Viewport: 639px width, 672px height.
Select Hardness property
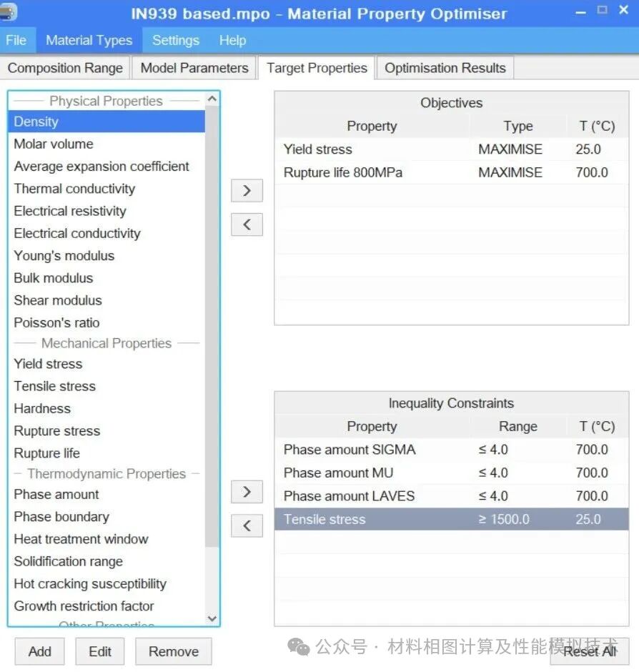pos(106,408)
